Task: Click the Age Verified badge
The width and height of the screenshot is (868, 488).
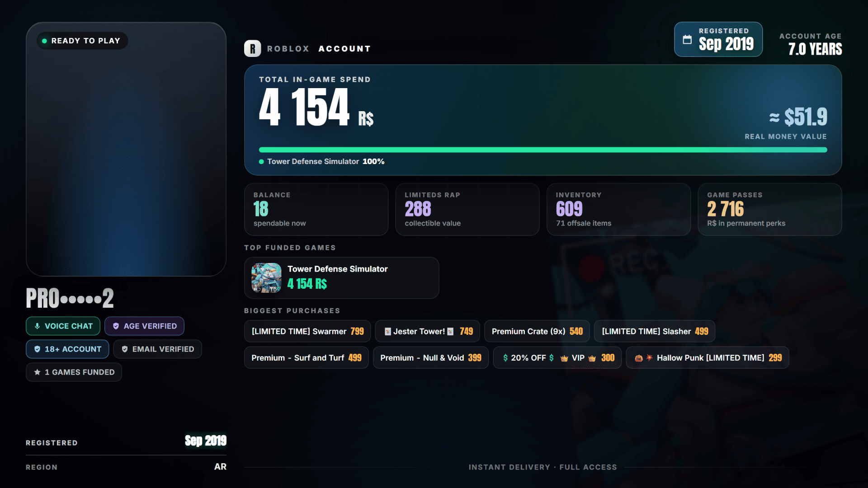Action: click(144, 326)
